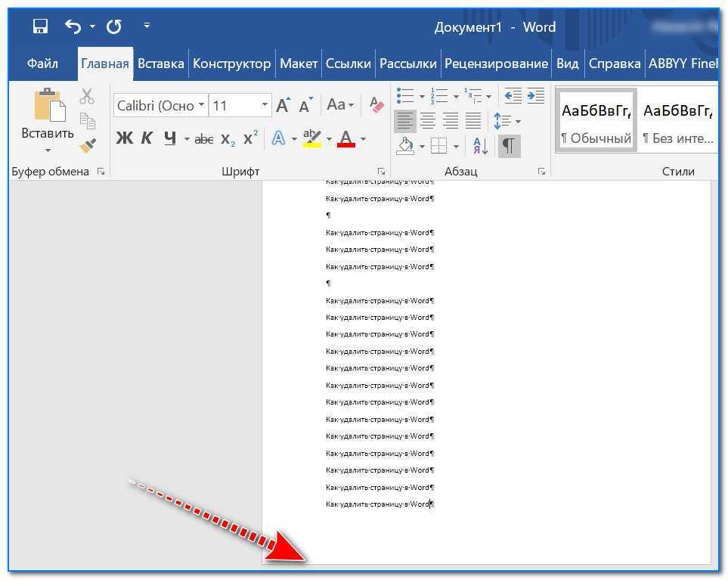The height and width of the screenshot is (580, 728).
Task: Apply the yellow text highlight color
Action: click(312, 138)
